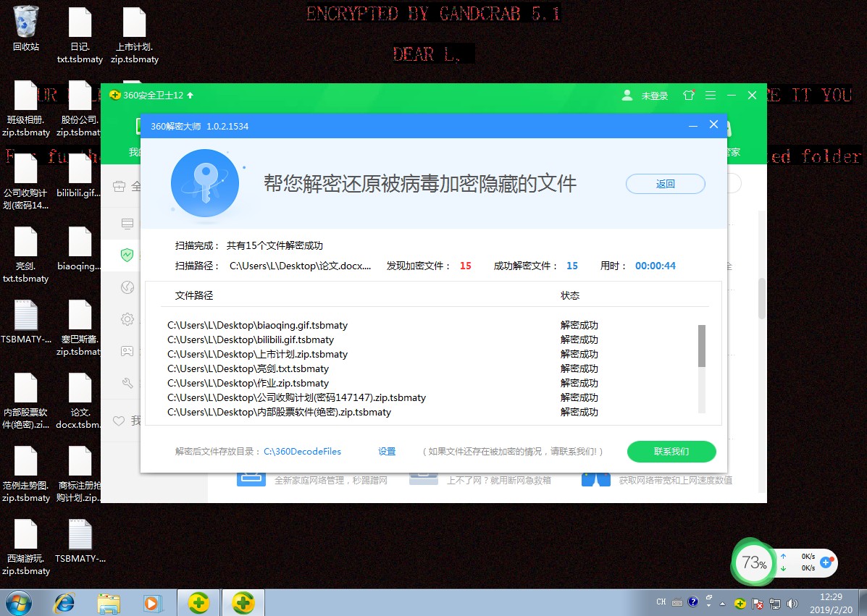Open the hamburger main menu in 360安全卫士
This screenshot has height=616, width=867.
point(711,95)
